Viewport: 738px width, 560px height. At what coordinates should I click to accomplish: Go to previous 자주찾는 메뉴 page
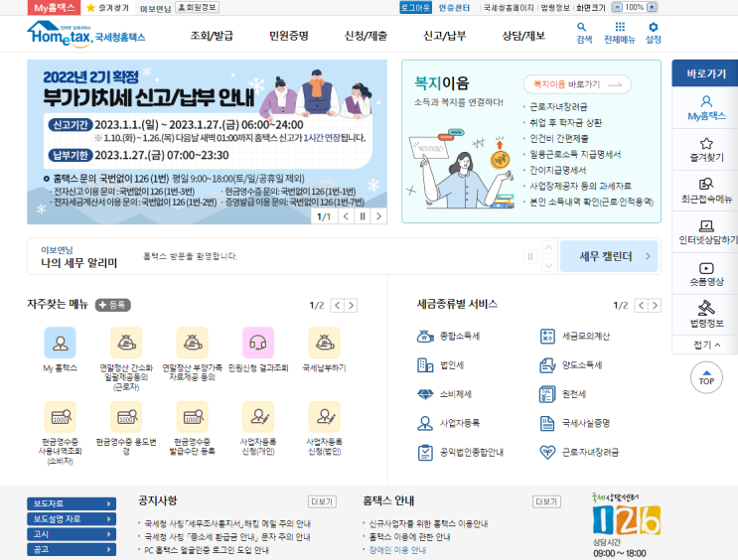(x=338, y=306)
